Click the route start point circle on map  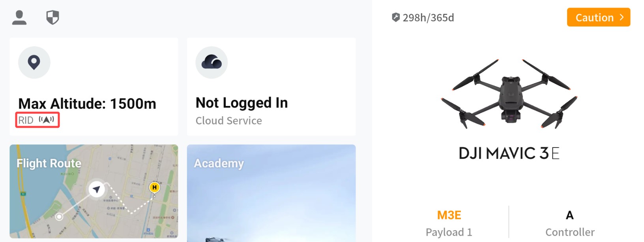click(x=59, y=216)
